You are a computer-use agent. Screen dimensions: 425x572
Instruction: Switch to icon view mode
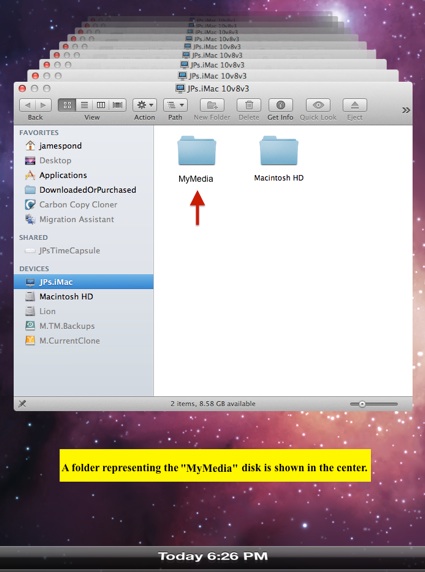pos(67,105)
